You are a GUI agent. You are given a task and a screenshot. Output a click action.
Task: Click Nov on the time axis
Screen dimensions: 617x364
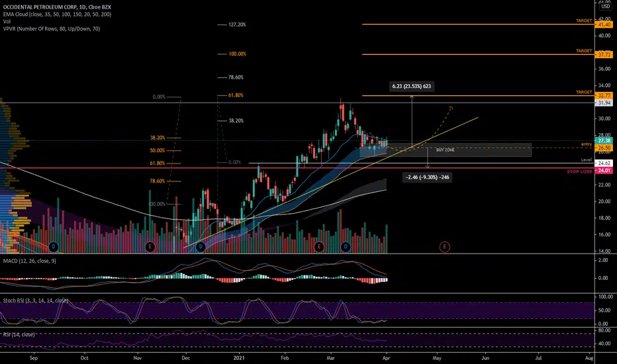pyautogui.click(x=137, y=358)
